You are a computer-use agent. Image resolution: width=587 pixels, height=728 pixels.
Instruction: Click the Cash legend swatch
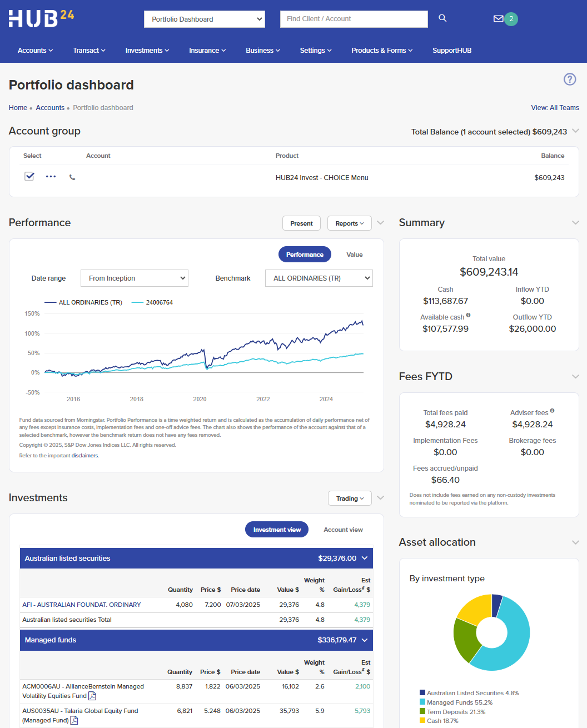[x=422, y=721]
